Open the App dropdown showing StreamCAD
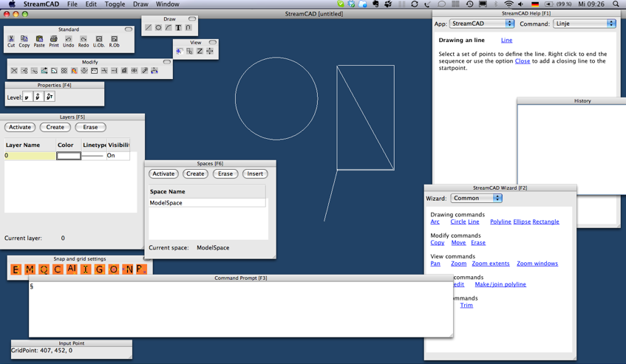The height and width of the screenshot is (364, 626). click(482, 24)
